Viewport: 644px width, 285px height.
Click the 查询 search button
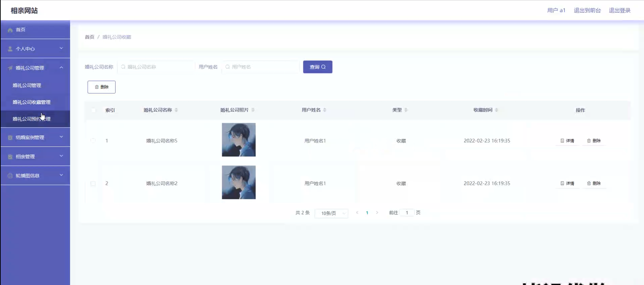pos(318,67)
